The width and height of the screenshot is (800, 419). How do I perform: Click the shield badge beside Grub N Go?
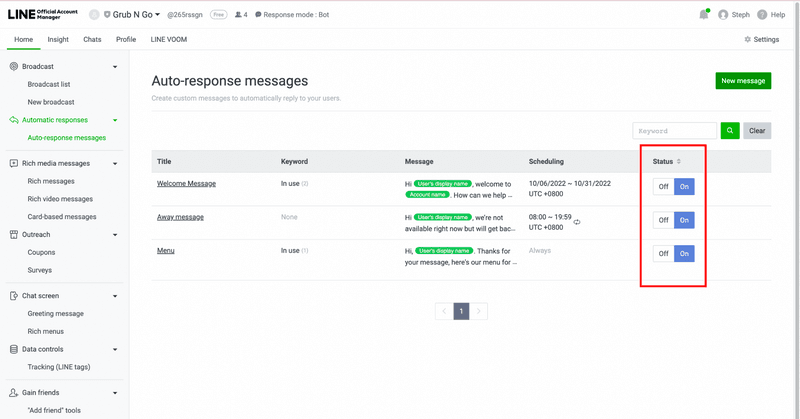point(107,15)
